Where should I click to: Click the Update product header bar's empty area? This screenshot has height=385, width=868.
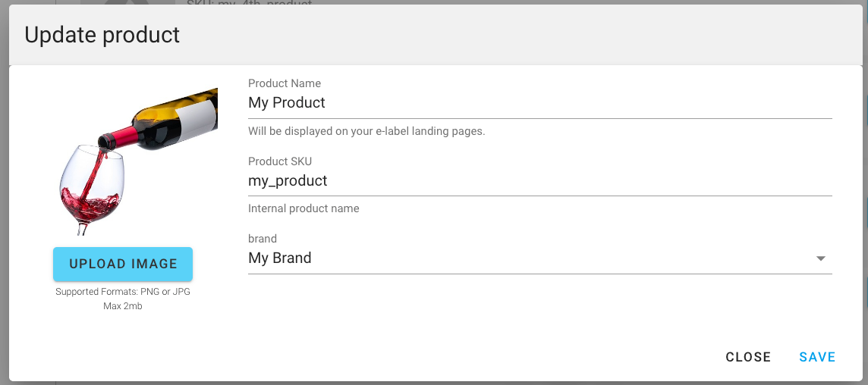coord(531,35)
